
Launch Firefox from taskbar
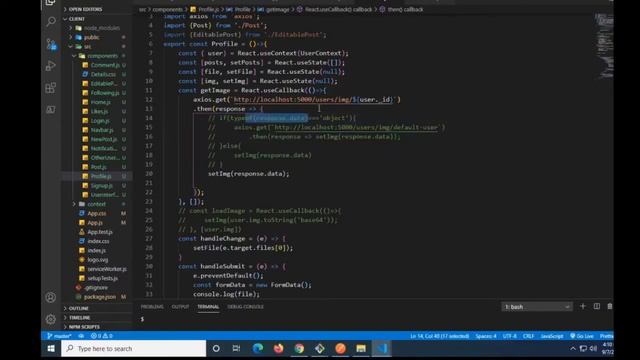[x=278, y=349]
